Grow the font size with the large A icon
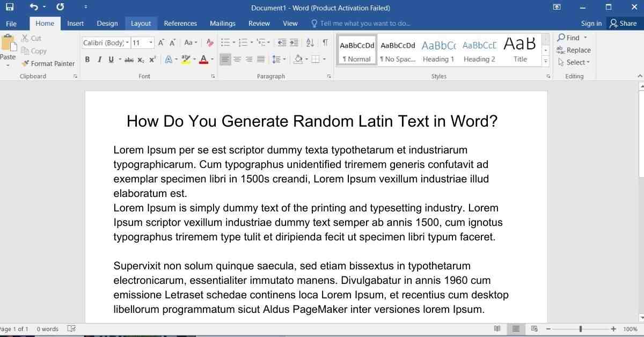This screenshot has width=644, height=337. (x=161, y=42)
